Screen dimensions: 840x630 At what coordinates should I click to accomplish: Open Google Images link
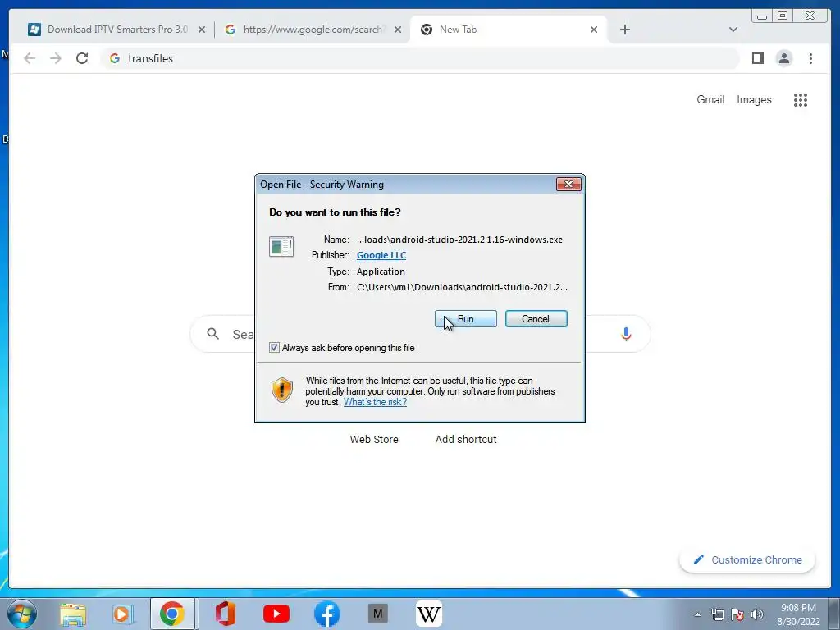click(754, 99)
